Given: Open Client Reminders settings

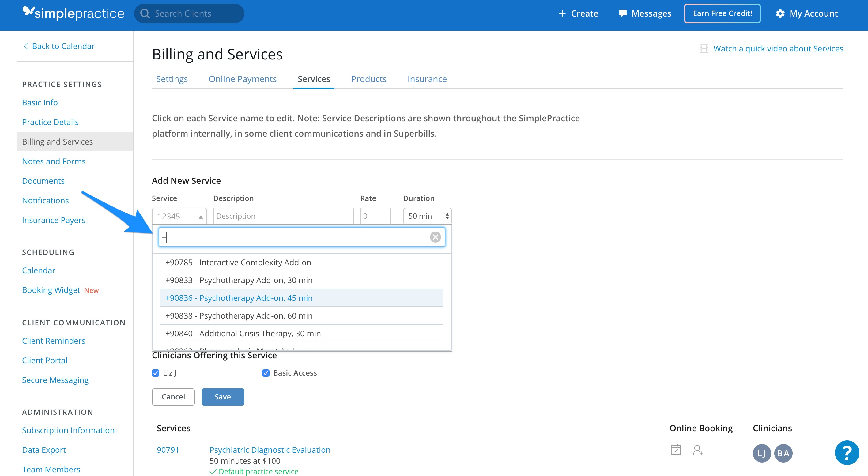Looking at the screenshot, I should 54,341.
